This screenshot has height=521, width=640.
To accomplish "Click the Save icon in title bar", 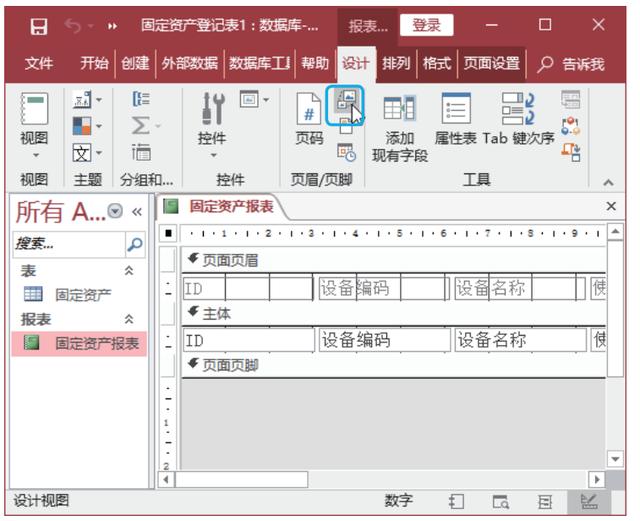I will point(39,27).
